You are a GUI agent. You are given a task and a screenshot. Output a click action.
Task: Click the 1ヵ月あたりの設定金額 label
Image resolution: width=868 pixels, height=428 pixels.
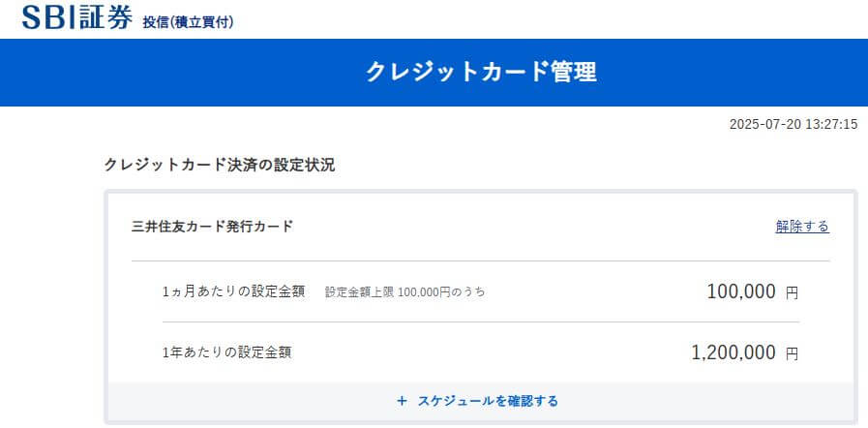[233, 291]
